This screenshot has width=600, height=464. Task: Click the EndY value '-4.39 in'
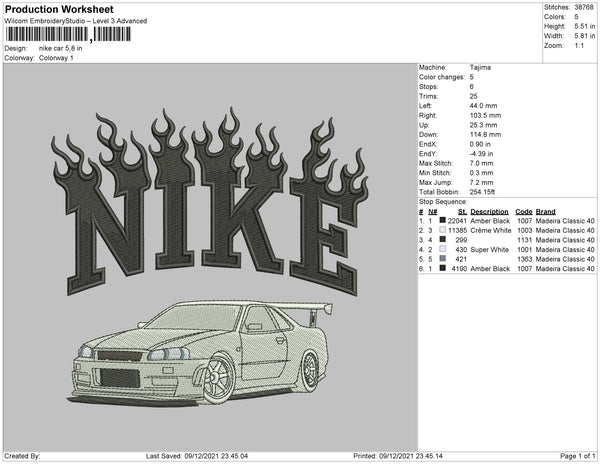(481, 154)
